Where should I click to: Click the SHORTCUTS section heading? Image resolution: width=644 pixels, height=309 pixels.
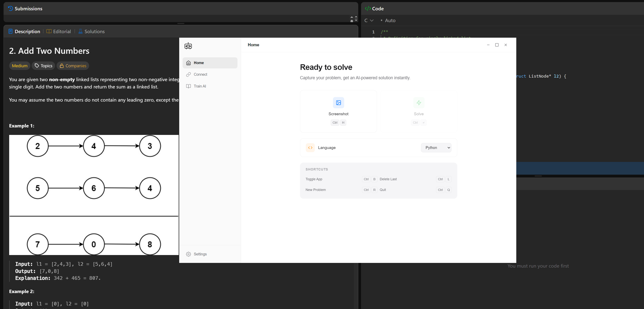point(316,169)
